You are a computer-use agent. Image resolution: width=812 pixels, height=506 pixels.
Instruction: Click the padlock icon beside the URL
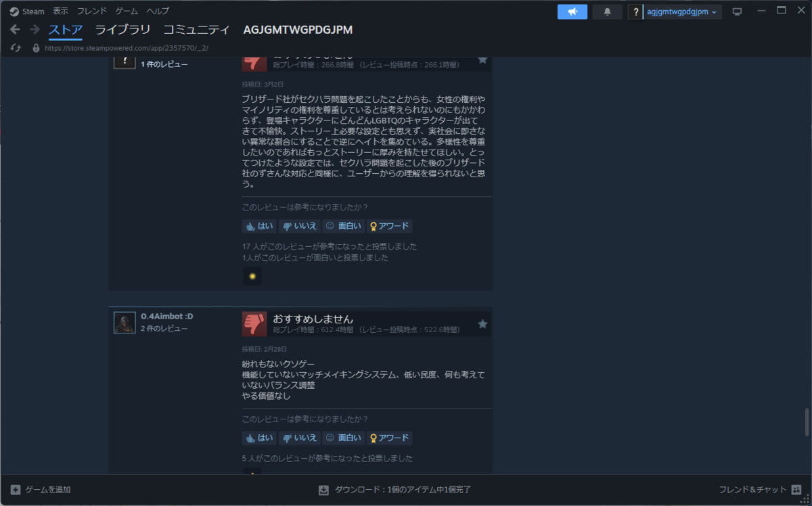(36, 48)
